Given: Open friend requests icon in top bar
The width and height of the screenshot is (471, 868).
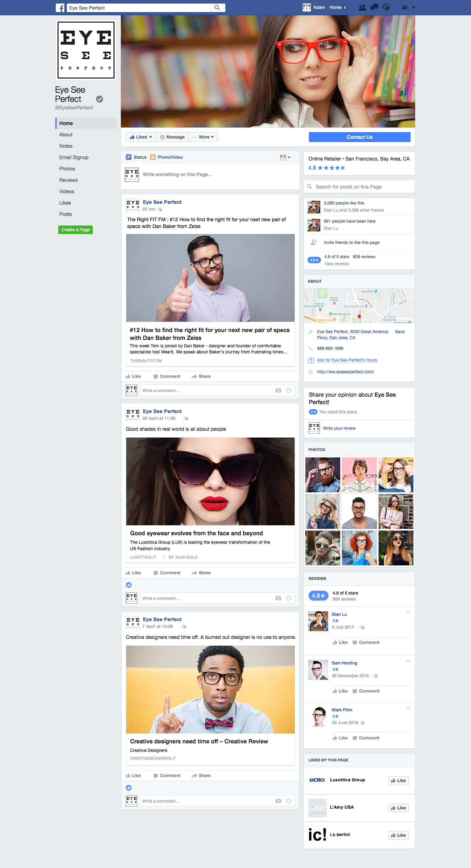Looking at the screenshot, I should tap(362, 7).
